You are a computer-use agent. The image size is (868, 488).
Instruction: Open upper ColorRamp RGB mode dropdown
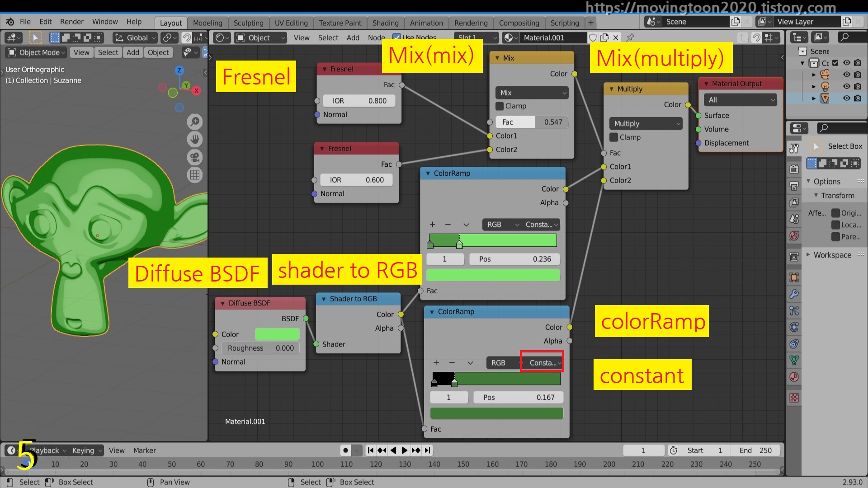[502, 225]
